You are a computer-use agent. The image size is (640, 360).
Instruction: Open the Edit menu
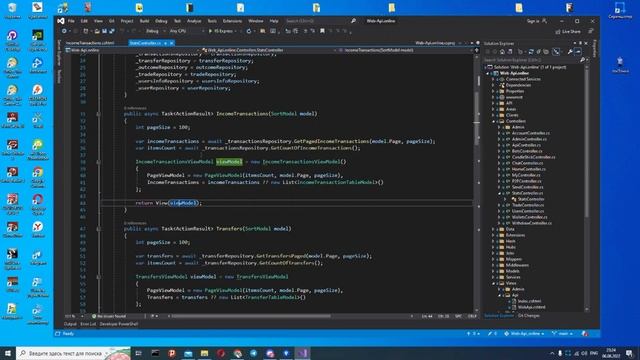point(84,21)
